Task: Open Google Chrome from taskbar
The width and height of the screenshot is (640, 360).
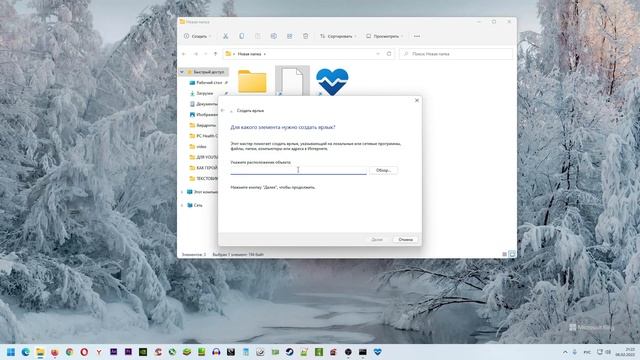Action: [x=70, y=352]
